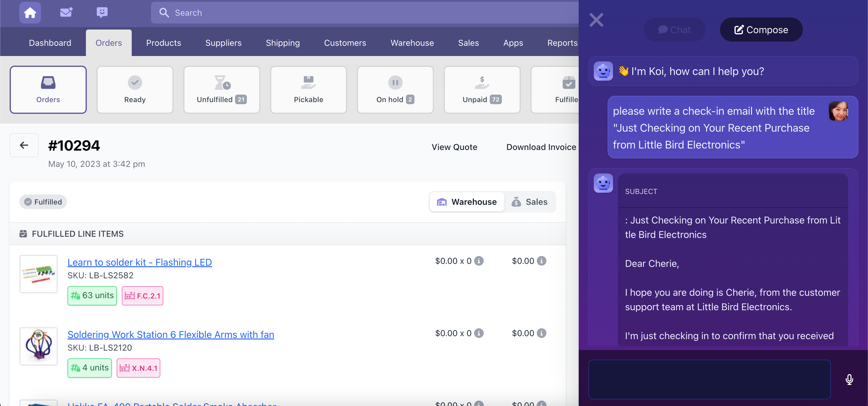Open the mail envelope icon
Viewport: 868px width, 406px height.
(66, 12)
